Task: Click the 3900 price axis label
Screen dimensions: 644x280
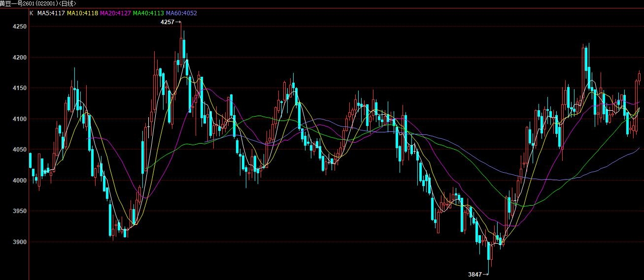Action: click(x=20, y=242)
